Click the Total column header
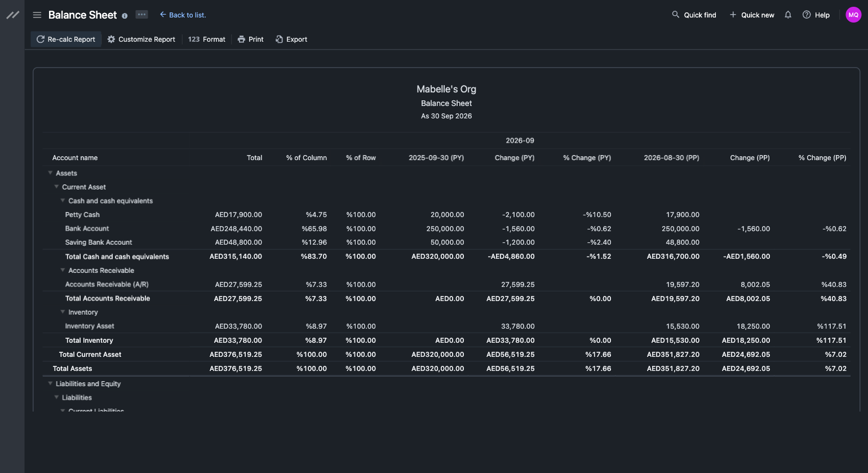Image resolution: width=868 pixels, height=473 pixels. pyautogui.click(x=254, y=158)
